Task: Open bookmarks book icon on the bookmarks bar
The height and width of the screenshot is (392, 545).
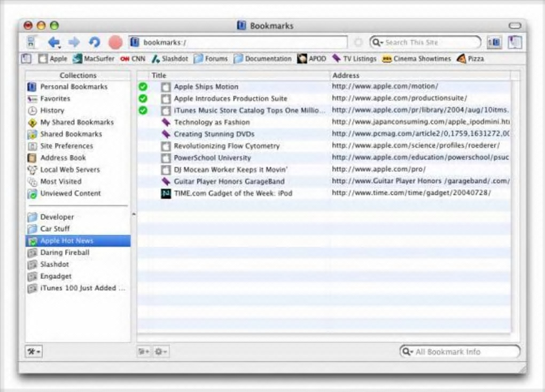Action: pyautogui.click(x=26, y=59)
